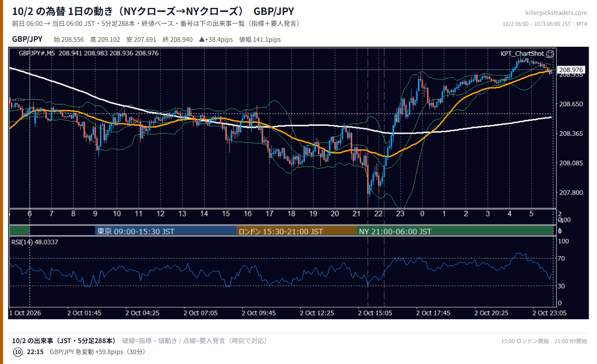This screenshot has width=597, height=364.
Task: Click the 2 Oct 17:45 time label
Action: tap(434, 313)
